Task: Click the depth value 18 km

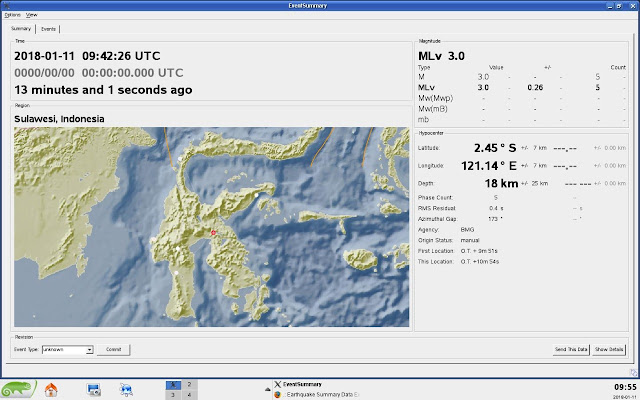Action: pyautogui.click(x=501, y=183)
